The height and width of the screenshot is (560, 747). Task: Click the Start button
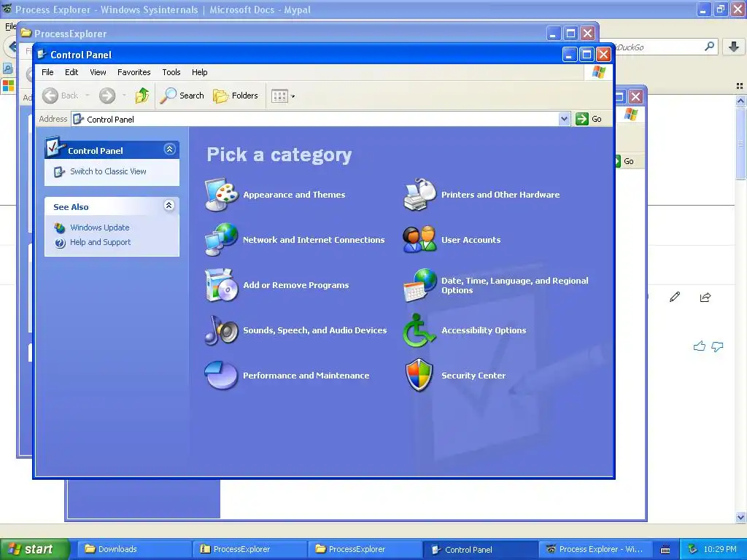[x=35, y=549]
